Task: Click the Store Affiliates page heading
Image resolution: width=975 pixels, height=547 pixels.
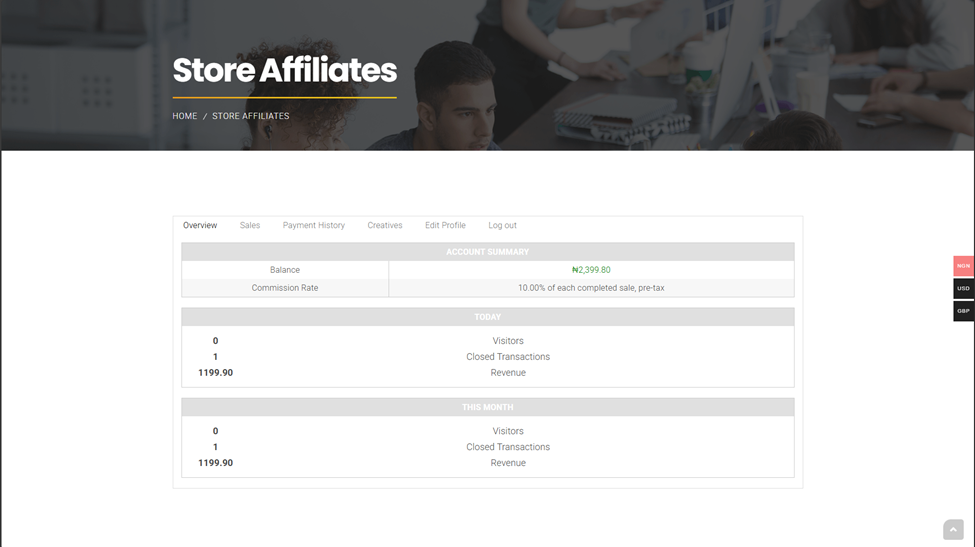Action: tap(284, 70)
